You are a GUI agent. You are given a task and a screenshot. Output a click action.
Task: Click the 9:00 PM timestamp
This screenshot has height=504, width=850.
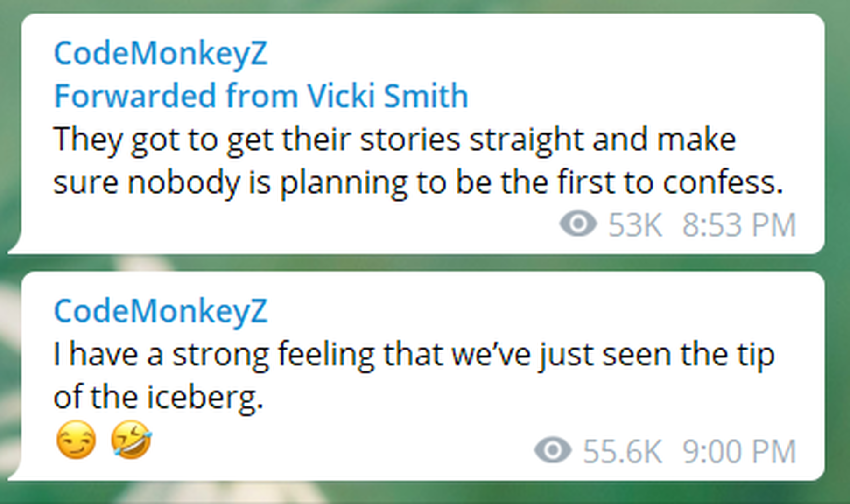[739, 452]
